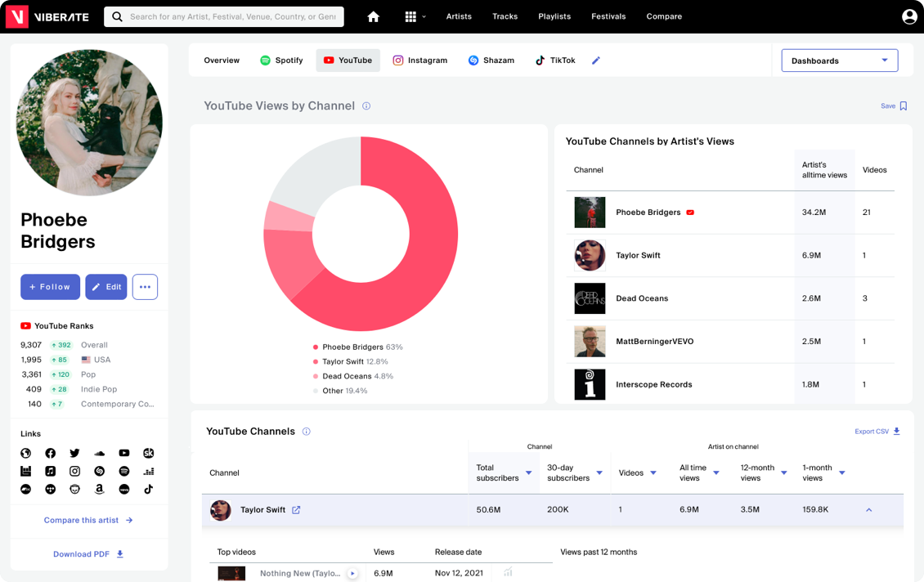Open the SoundCloud link icon
Viewport: 924px width, 582px height.
(x=100, y=453)
